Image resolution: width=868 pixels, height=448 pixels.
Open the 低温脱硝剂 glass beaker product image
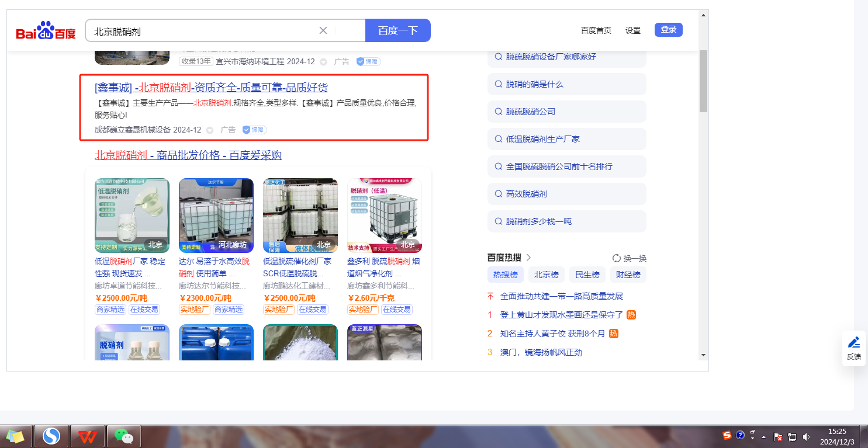132,215
